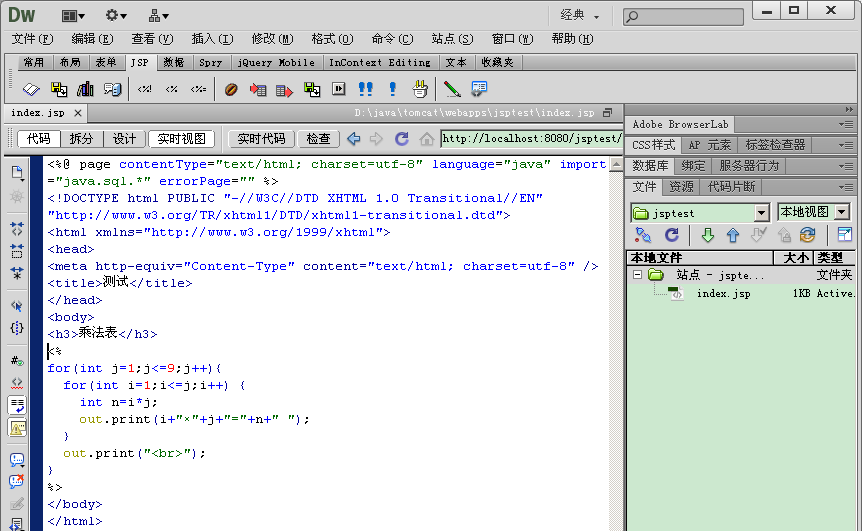Click the blue up arrow Put files icon

pos(732,235)
